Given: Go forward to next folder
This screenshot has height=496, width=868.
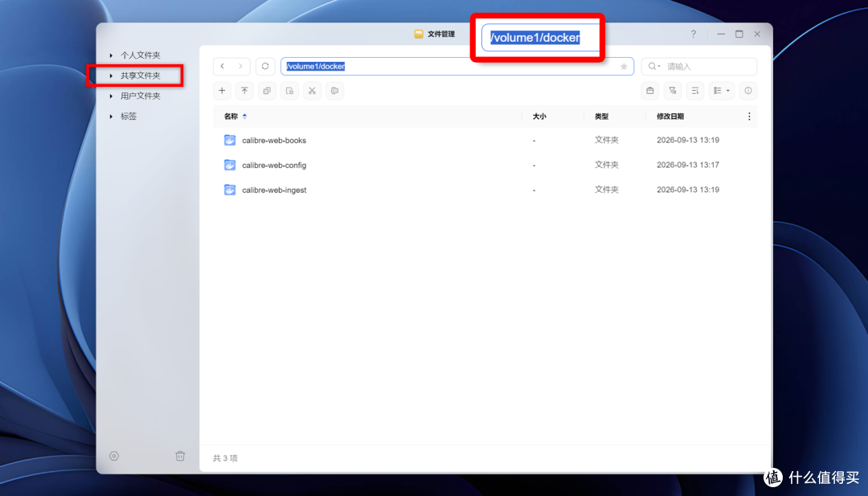Looking at the screenshot, I should 240,67.
